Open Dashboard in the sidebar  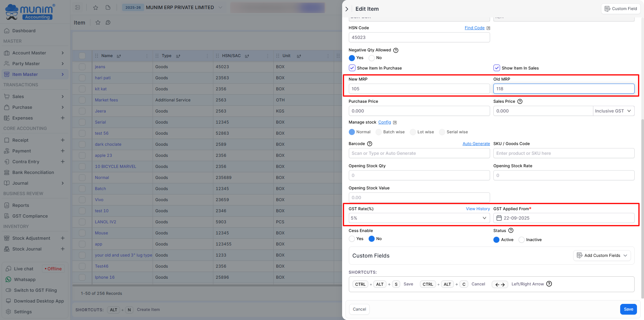(24, 31)
